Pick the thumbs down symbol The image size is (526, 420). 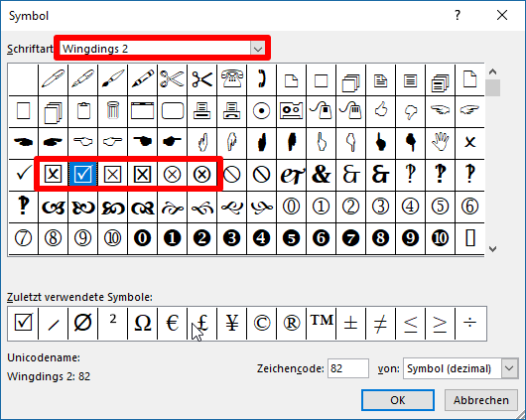click(410, 111)
